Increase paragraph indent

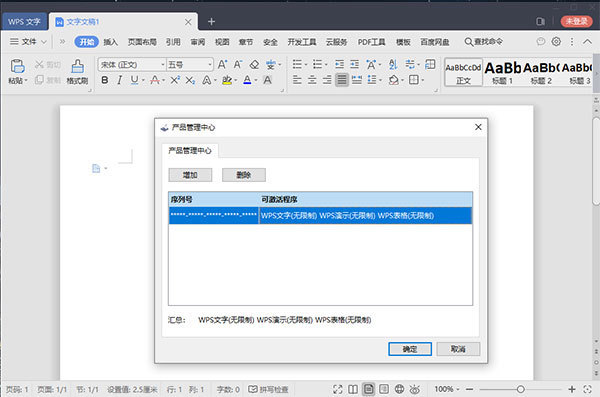(x=355, y=64)
